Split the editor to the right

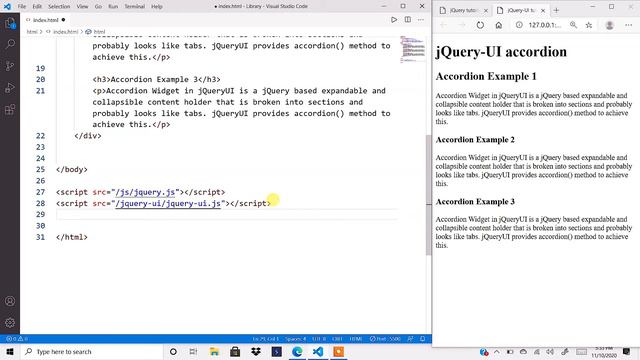(408, 20)
